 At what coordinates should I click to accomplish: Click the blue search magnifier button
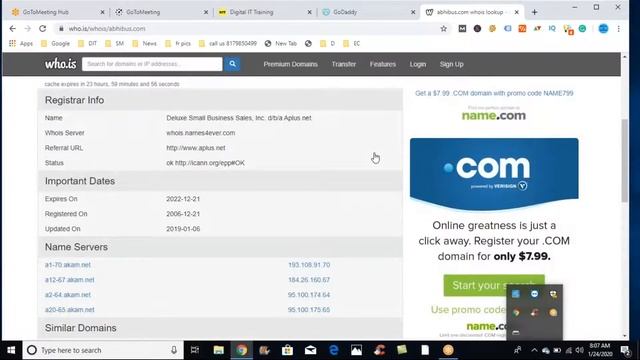click(x=232, y=64)
